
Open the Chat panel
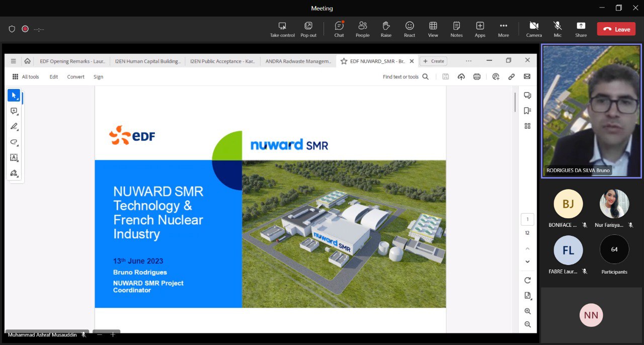click(339, 26)
